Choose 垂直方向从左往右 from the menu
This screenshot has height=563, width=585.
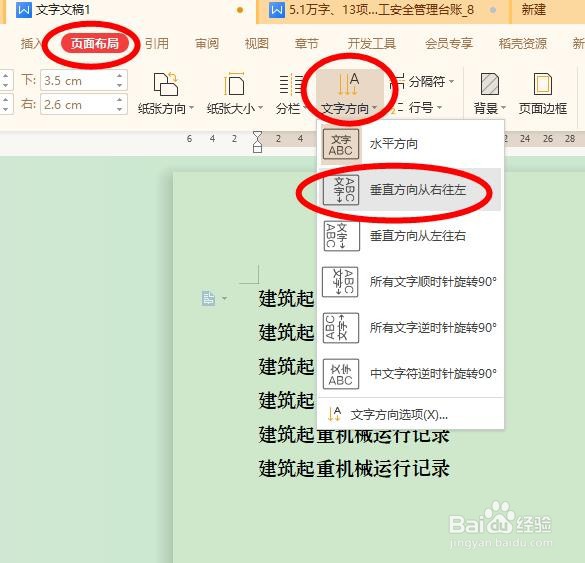[x=409, y=236]
